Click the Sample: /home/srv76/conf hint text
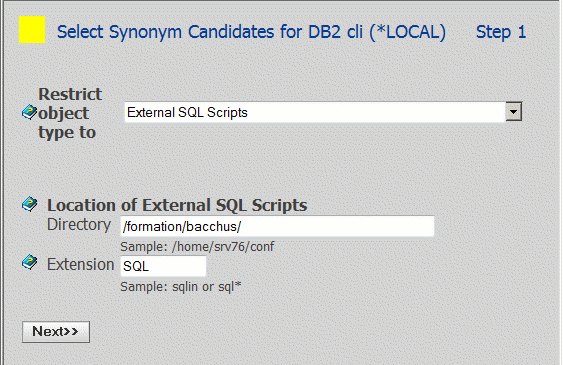The width and height of the screenshot is (563, 365). 197,247
